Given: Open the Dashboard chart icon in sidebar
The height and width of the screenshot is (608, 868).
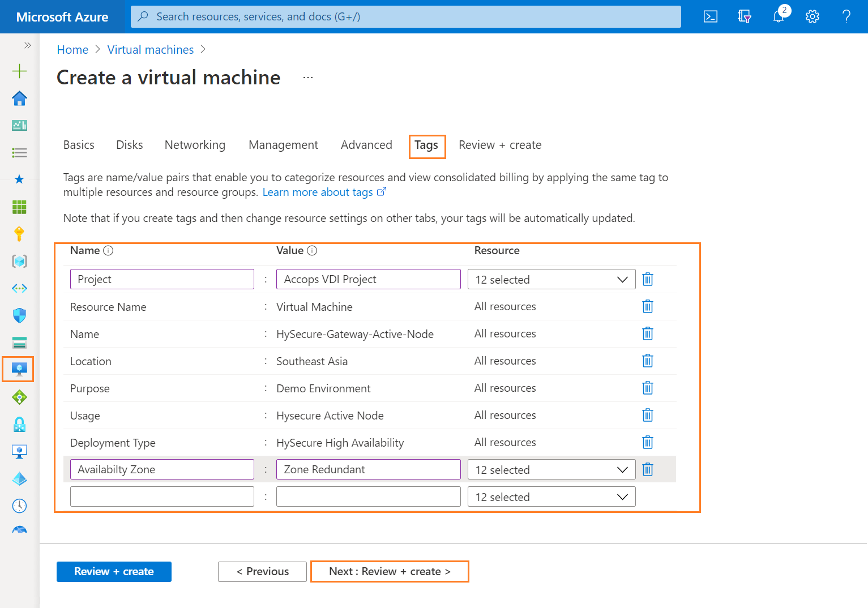Looking at the screenshot, I should point(19,125).
